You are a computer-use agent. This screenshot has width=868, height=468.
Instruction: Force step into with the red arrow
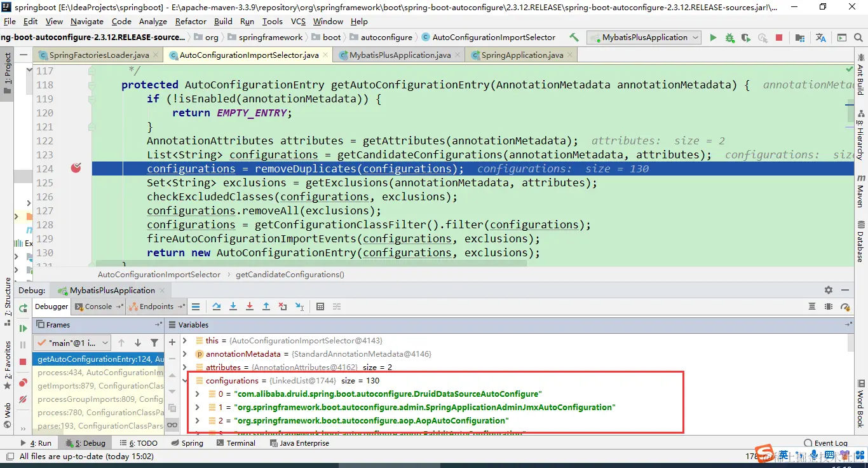click(250, 306)
